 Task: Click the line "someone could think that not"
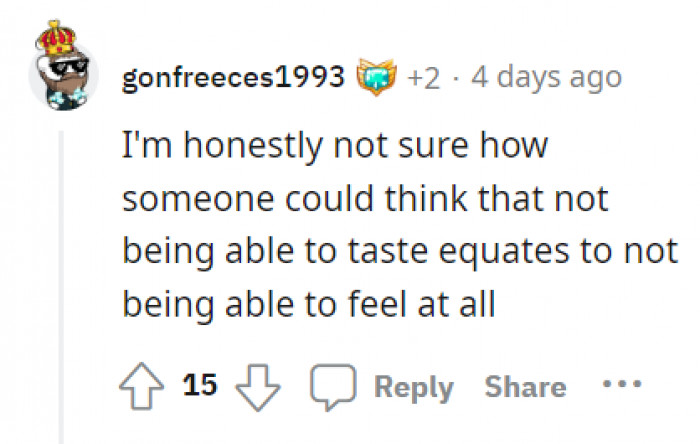coord(365,199)
